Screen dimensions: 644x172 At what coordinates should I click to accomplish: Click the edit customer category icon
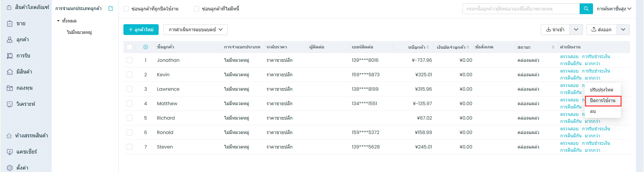pyautogui.click(x=111, y=8)
